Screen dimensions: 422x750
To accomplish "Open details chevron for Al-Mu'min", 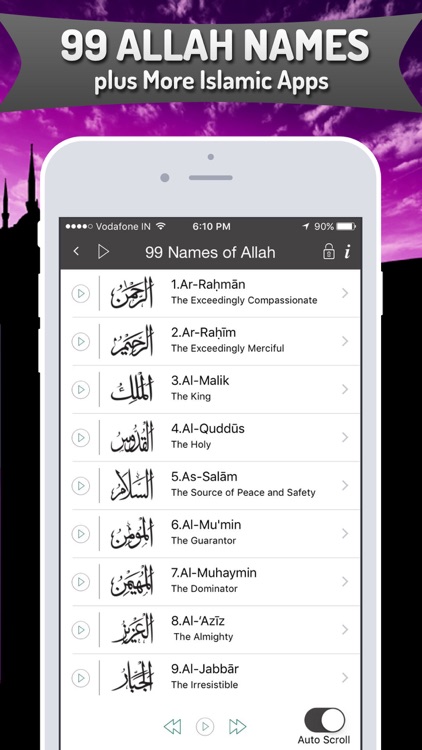I will 345,534.
